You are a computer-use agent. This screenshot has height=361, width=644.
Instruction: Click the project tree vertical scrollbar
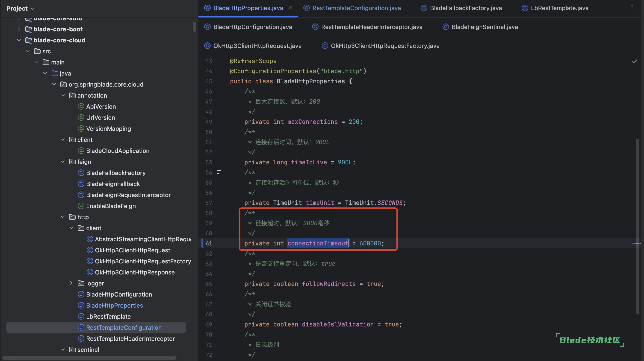(x=194, y=26)
